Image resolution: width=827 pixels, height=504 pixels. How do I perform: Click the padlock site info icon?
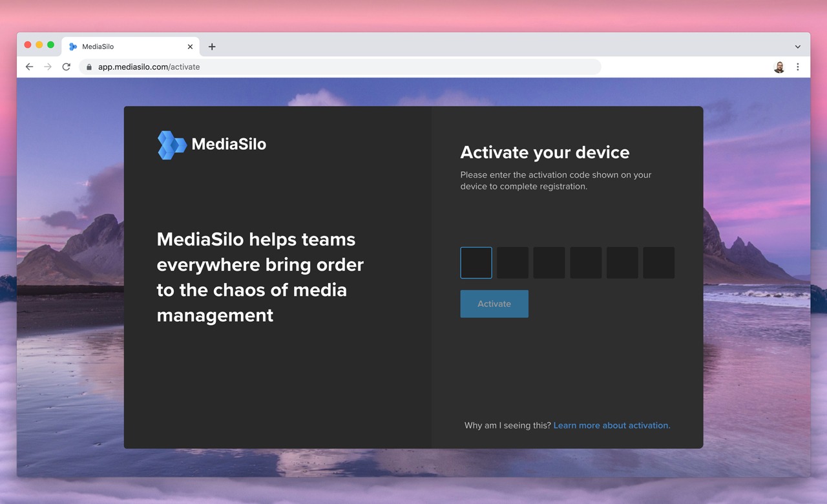coord(89,67)
